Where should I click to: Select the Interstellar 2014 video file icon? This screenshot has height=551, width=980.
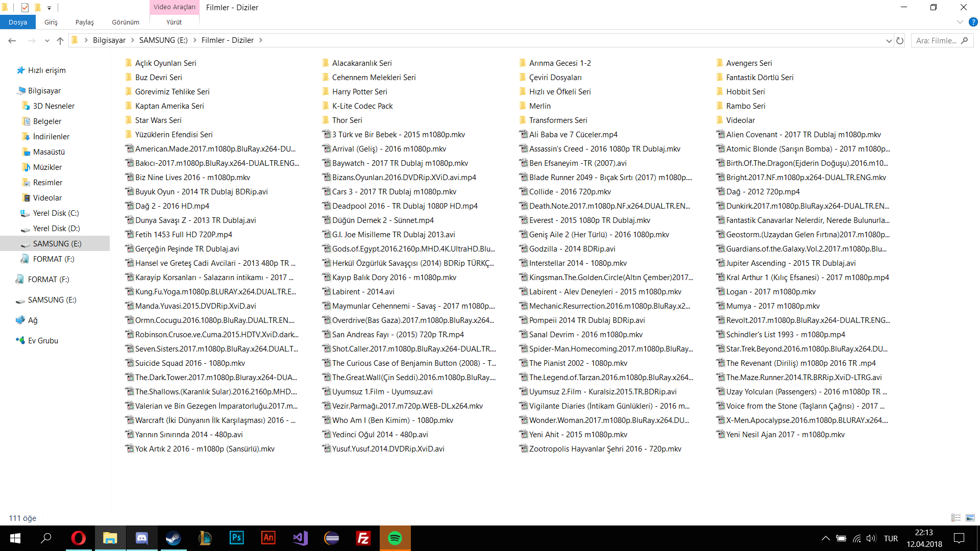pos(523,263)
